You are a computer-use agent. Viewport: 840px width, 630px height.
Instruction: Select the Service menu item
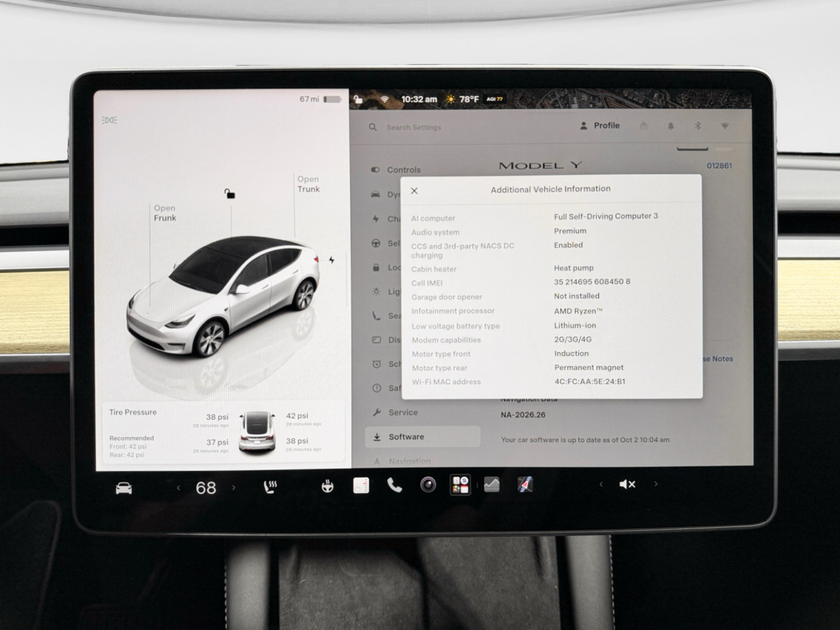pos(395,413)
